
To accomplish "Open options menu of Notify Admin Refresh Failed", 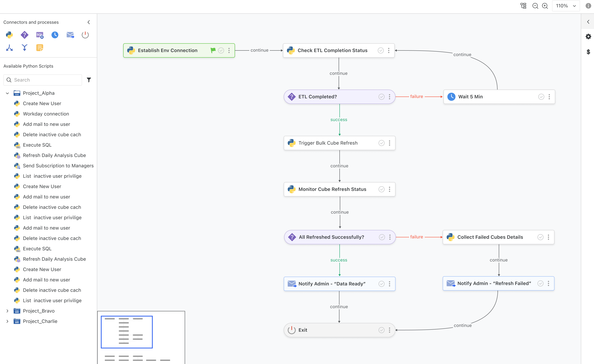I will [548, 283].
